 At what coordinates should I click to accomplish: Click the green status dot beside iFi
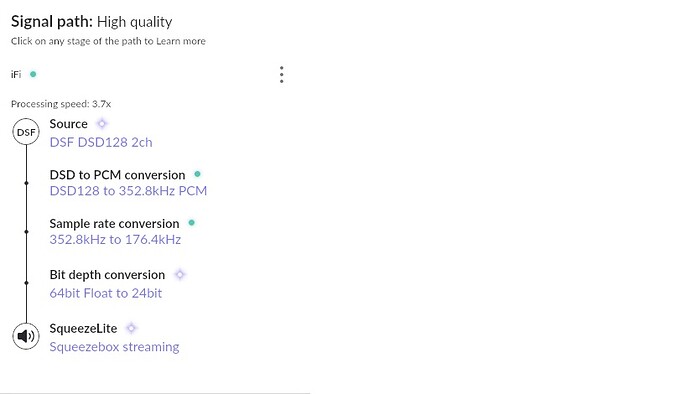[x=33, y=74]
